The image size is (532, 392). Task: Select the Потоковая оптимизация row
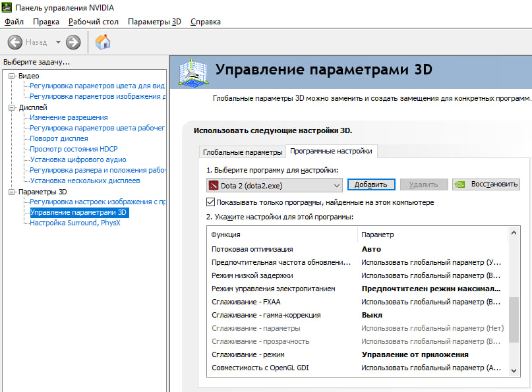point(357,249)
